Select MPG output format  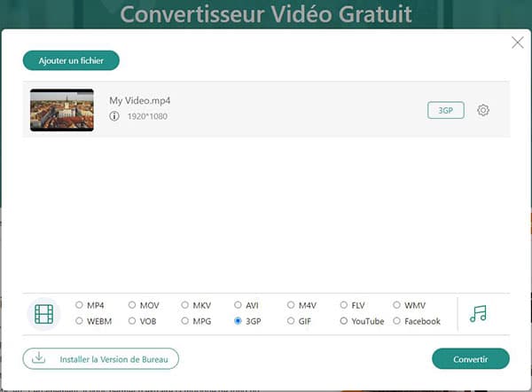coord(185,321)
